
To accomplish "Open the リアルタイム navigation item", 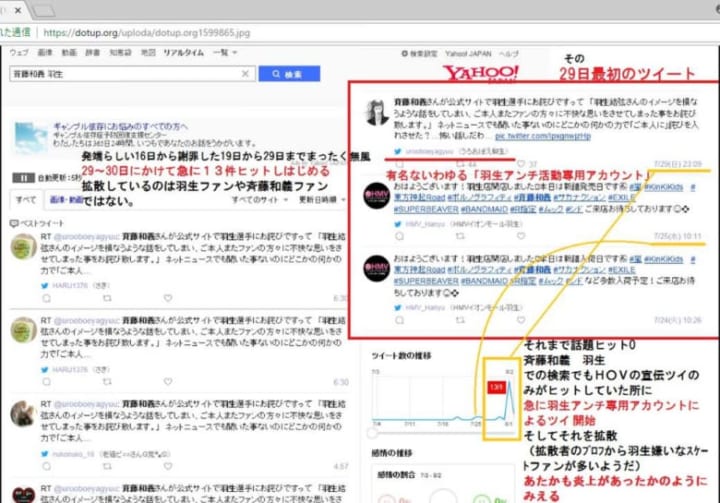I will (x=183, y=52).
